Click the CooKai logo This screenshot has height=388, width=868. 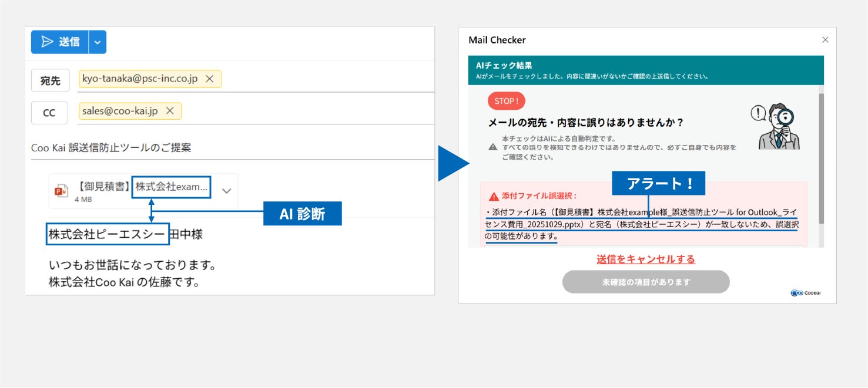806,293
